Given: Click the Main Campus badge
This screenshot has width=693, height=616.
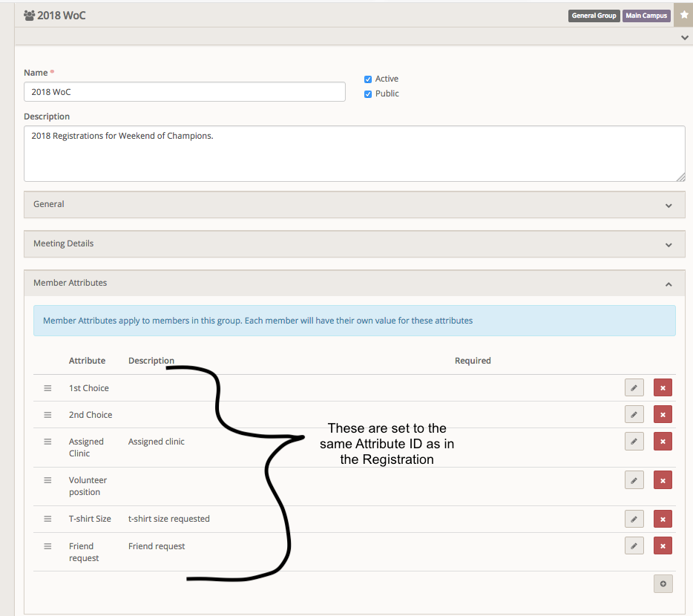Looking at the screenshot, I should (x=646, y=15).
